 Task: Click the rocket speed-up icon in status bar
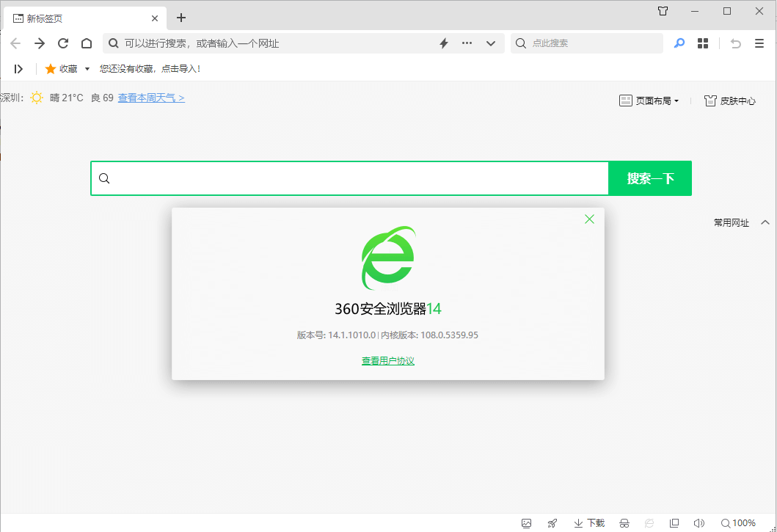pyautogui.click(x=552, y=522)
